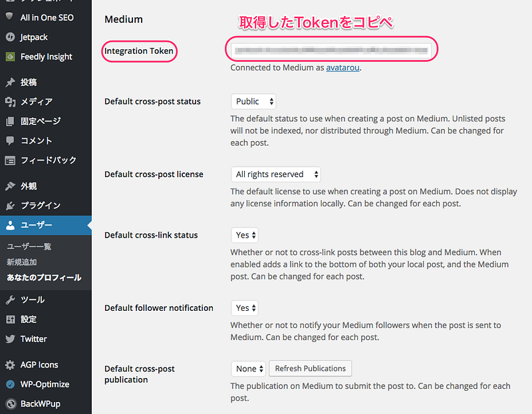Click the WP-Optimize checkmark icon
This screenshot has width=532, height=414.
[x=10, y=384]
